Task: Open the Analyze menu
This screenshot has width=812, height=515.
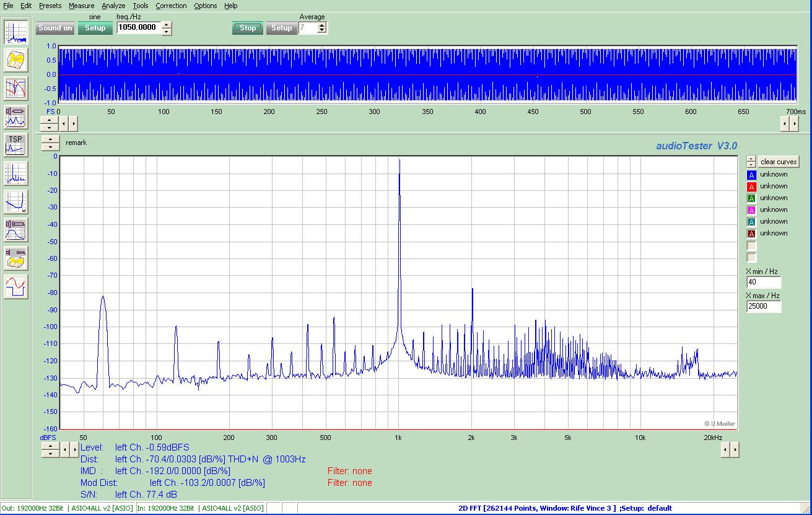Action: [x=113, y=6]
